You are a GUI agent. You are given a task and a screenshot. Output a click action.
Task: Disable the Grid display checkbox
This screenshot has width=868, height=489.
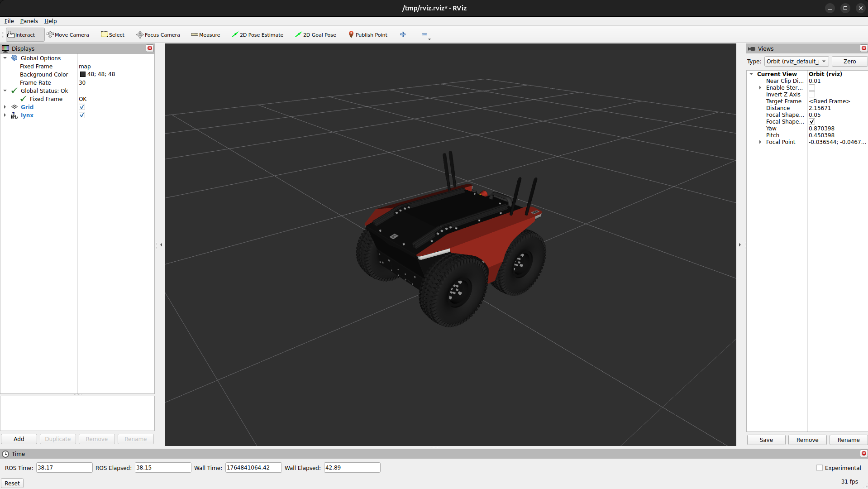pyautogui.click(x=82, y=107)
